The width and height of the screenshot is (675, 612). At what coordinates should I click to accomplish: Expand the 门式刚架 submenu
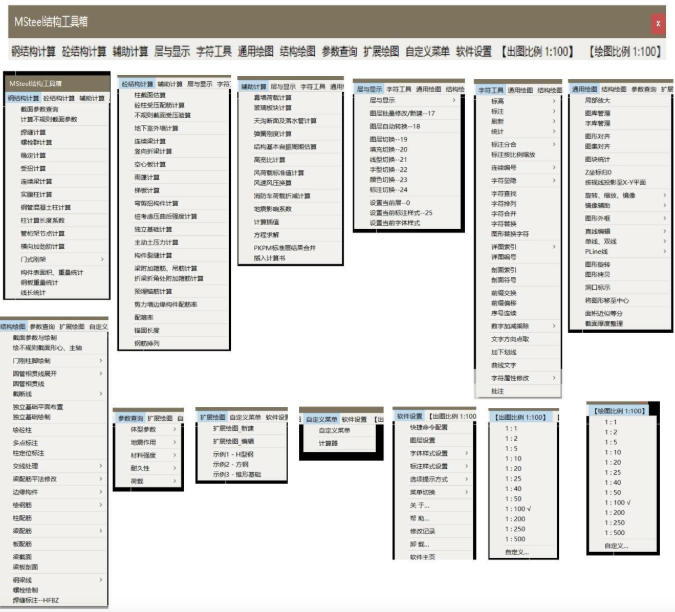(36, 258)
